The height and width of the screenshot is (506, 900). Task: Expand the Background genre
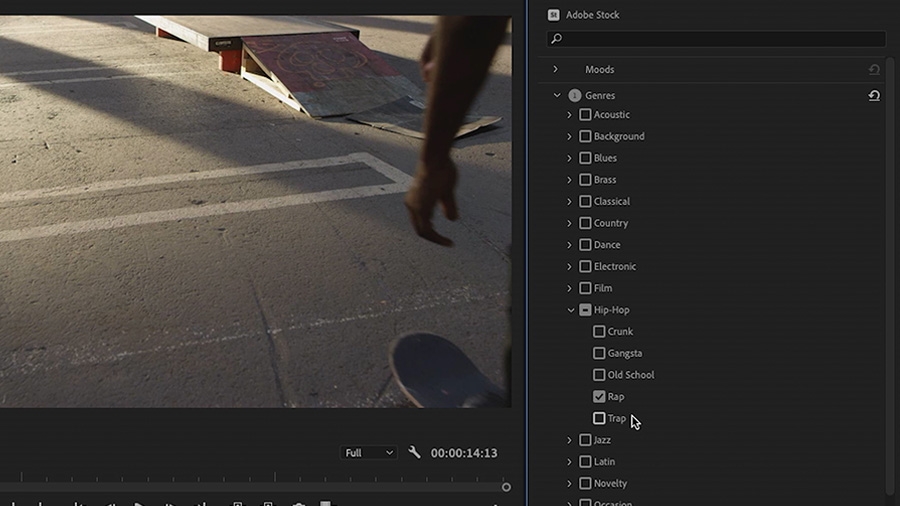tap(569, 137)
